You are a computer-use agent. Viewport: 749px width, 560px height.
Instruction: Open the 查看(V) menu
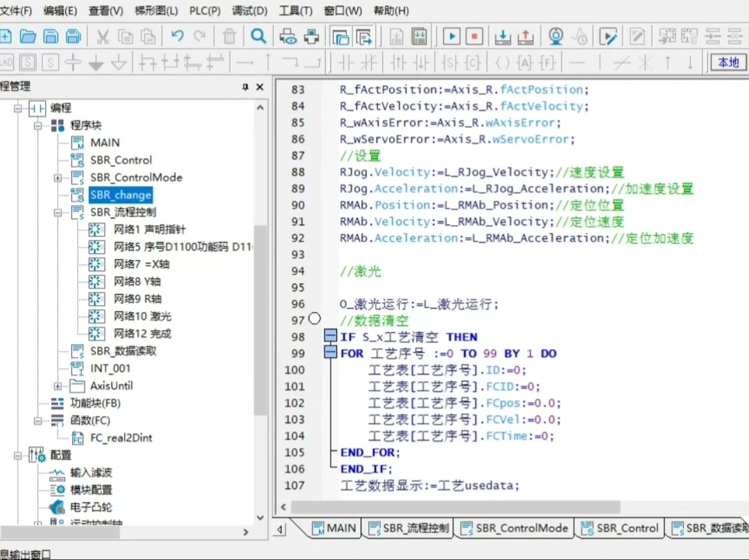[x=105, y=10]
